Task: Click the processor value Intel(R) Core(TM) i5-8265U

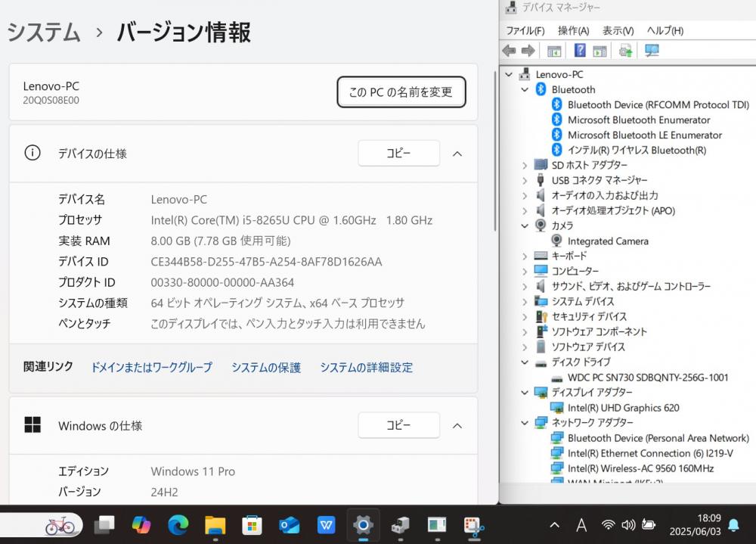Action: pos(292,220)
